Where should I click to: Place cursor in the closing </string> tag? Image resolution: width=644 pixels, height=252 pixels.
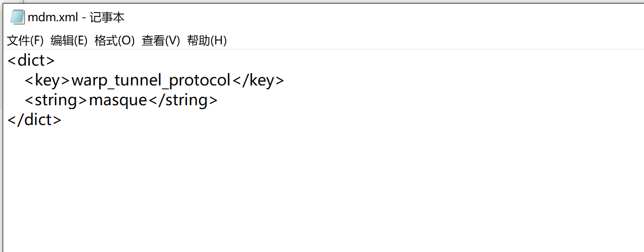pyautogui.click(x=183, y=100)
